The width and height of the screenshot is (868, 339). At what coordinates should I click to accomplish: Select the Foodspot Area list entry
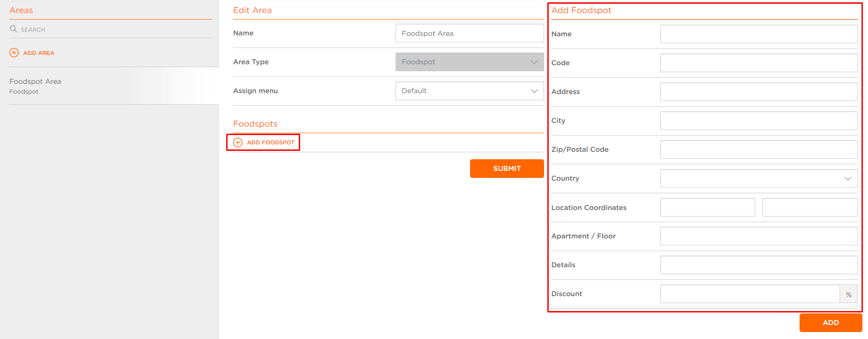coord(114,86)
